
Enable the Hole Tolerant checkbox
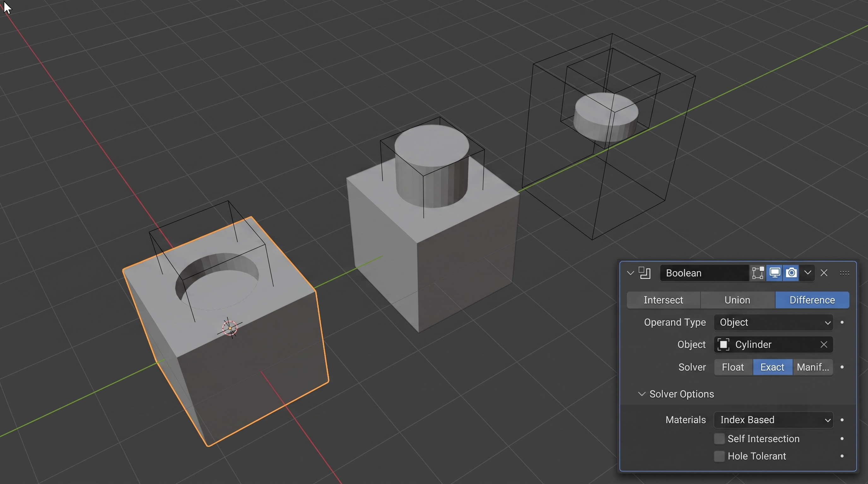tap(719, 456)
